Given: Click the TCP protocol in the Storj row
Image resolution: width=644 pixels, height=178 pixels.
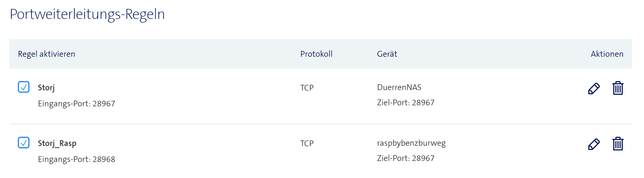Looking at the screenshot, I should [x=307, y=88].
